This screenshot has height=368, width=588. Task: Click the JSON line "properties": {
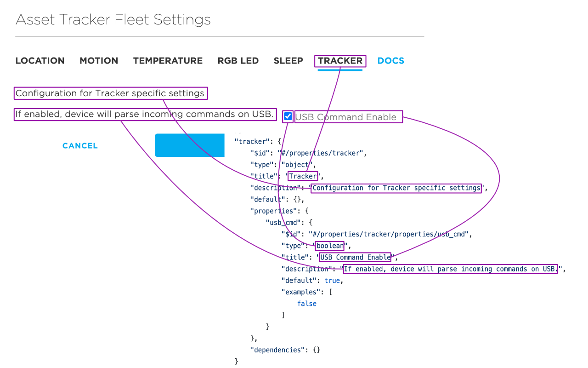[x=279, y=211]
